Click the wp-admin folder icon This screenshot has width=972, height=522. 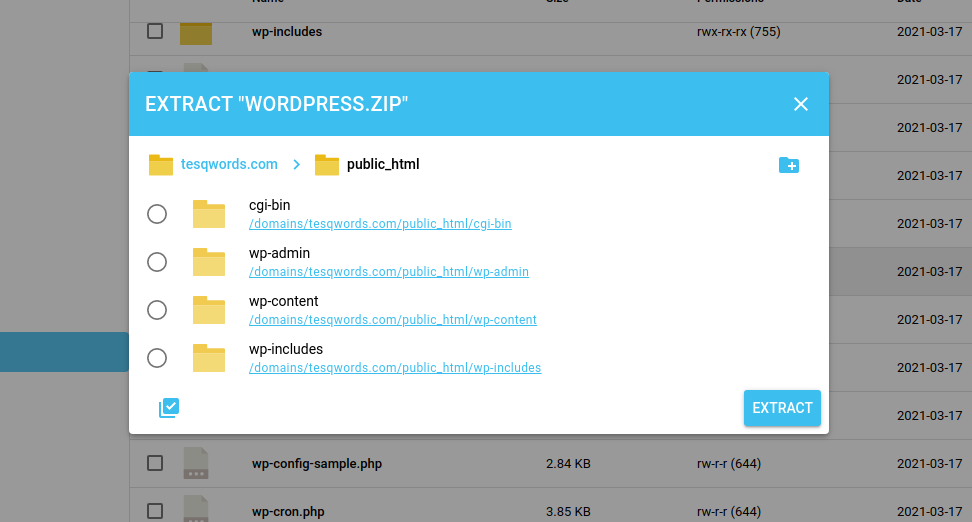click(x=208, y=262)
